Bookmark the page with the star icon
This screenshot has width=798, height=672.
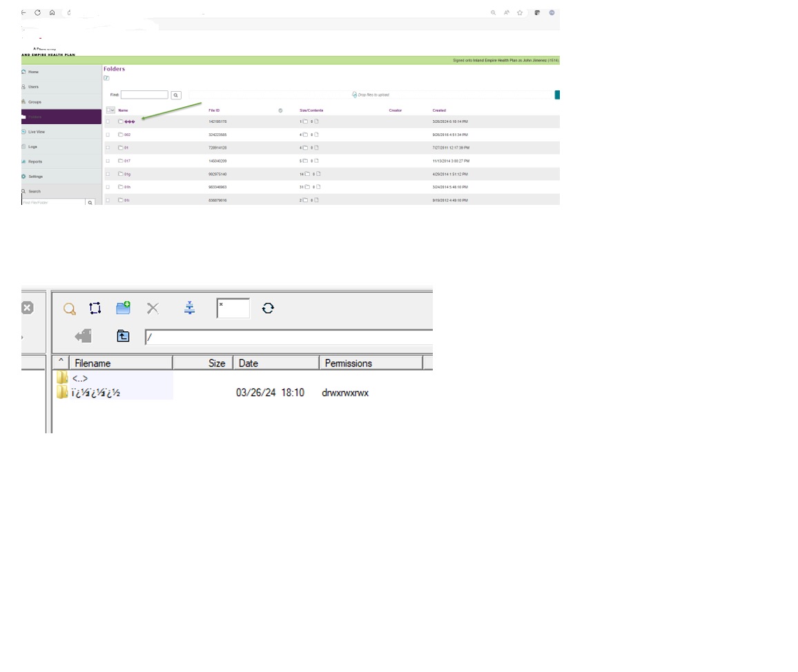point(520,12)
